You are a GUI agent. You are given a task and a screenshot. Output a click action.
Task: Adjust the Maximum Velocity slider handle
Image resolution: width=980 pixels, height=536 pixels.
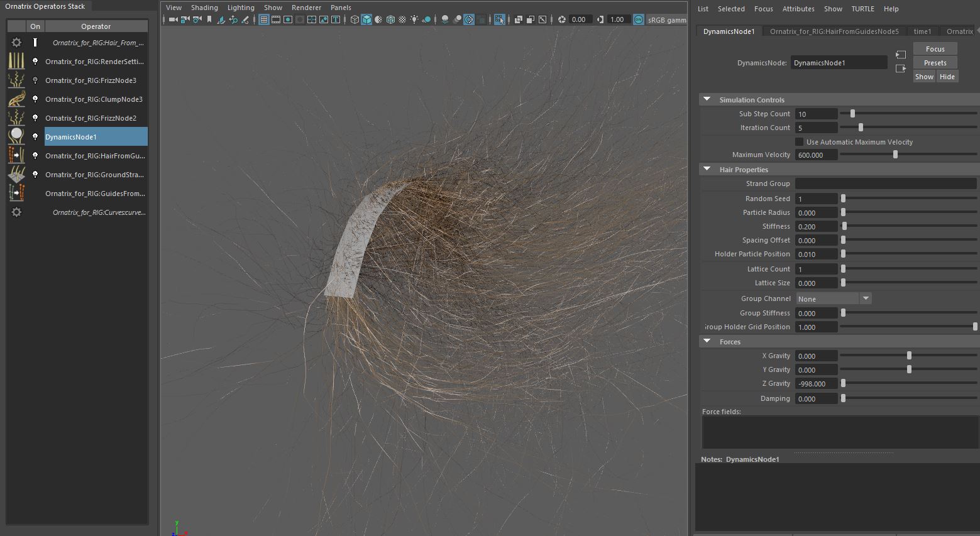pyautogui.click(x=895, y=155)
